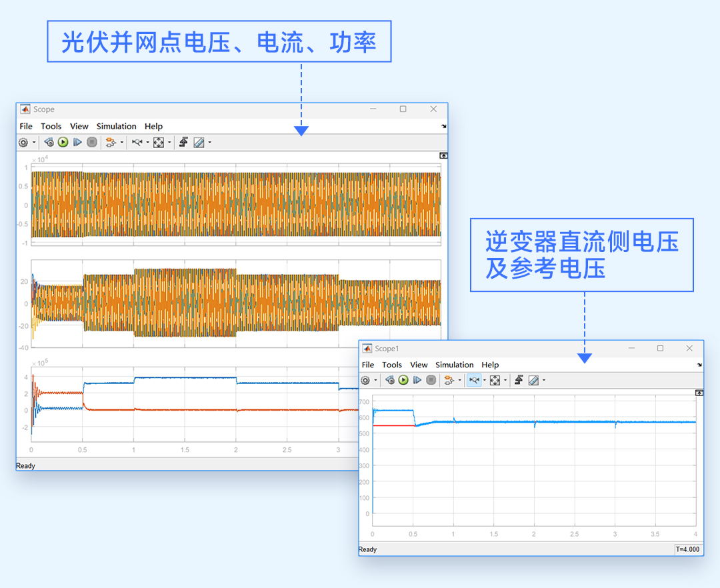The width and height of the screenshot is (720, 588).
Task: Expand axes scaling dropdown in Scope1 window
Action: 505,380
